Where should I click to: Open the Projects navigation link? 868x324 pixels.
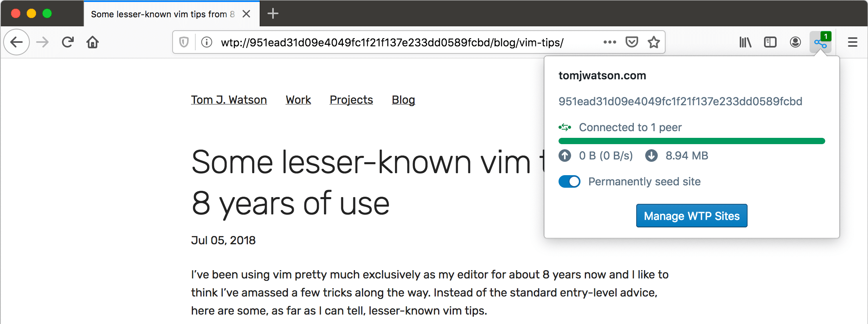pyautogui.click(x=351, y=100)
